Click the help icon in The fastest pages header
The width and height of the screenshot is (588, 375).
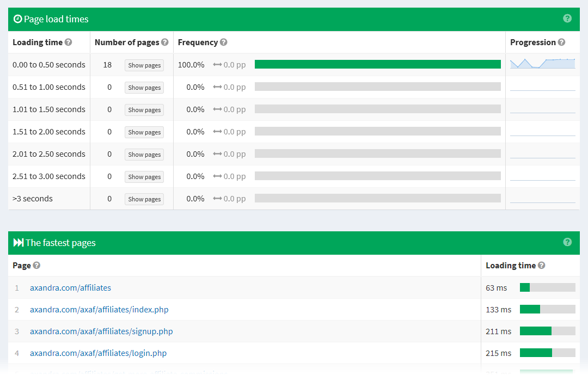pyautogui.click(x=567, y=242)
